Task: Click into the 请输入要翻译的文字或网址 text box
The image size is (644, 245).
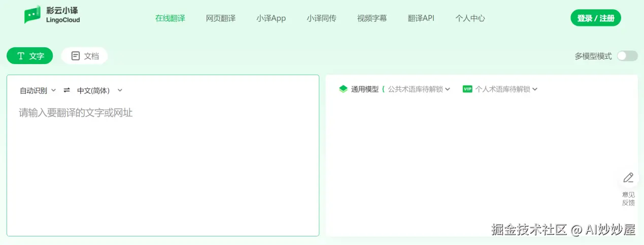Action: tap(163, 155)
